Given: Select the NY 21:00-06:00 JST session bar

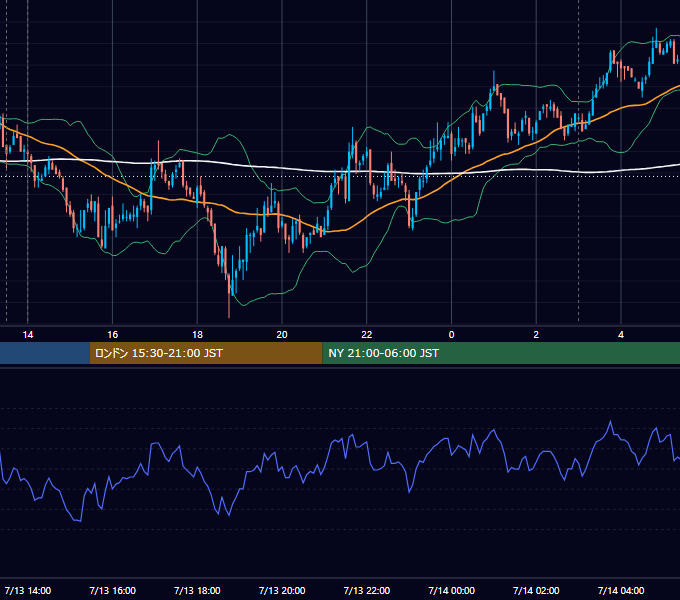Looking at the screenshot, I should 501,353.
